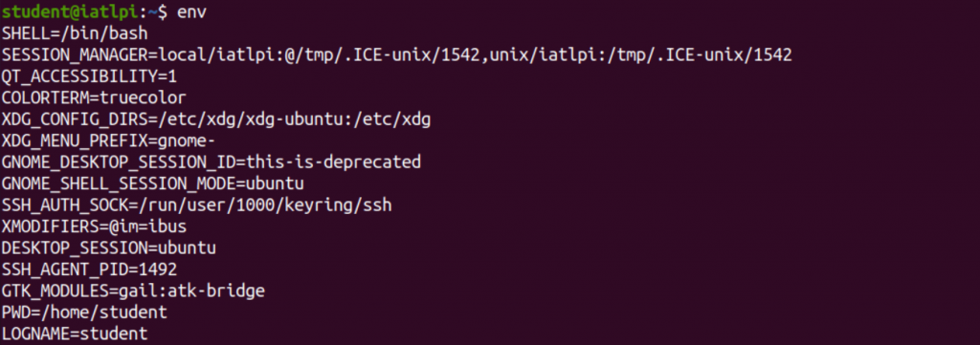Click the GTK_MODULES=gail:atk-bridge line
This screenshot has width=980, height=345.
click(133, 291)
